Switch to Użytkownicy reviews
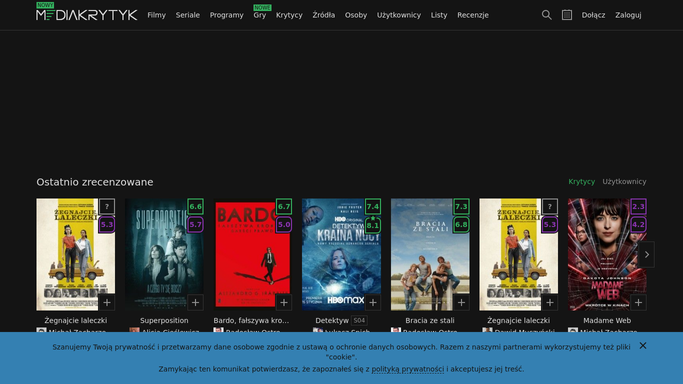 (x=624, y=182)
